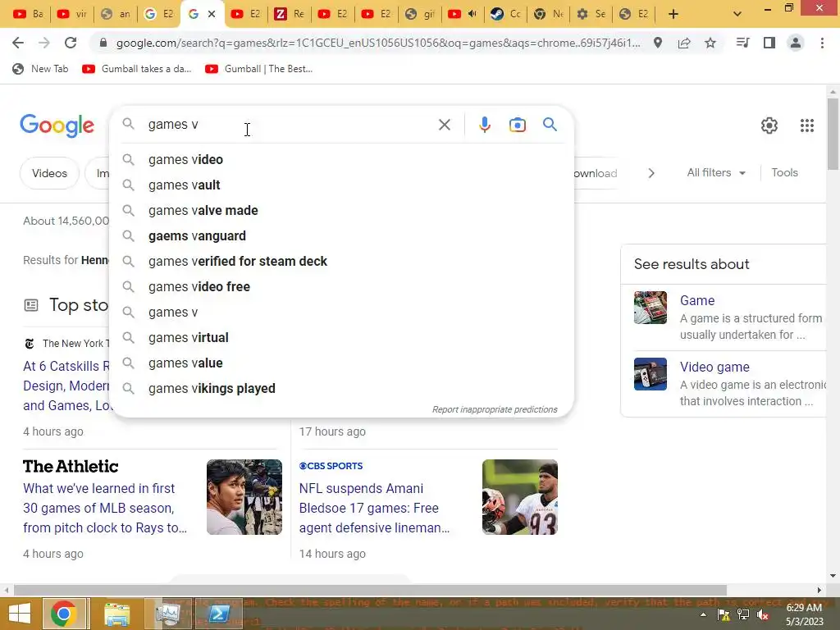Click the microphone voice search icon

(x=484, y=125)
